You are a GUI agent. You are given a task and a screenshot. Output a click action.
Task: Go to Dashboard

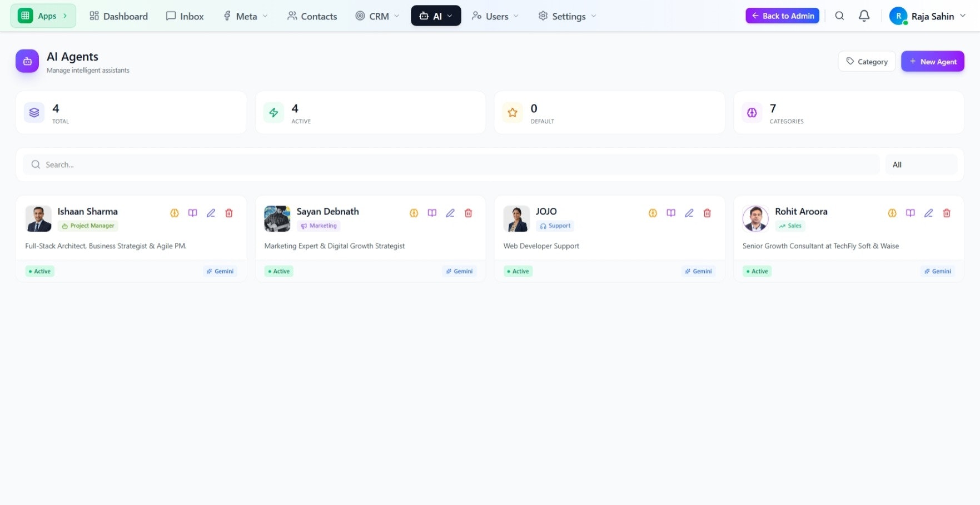click(x=119, y=16)
